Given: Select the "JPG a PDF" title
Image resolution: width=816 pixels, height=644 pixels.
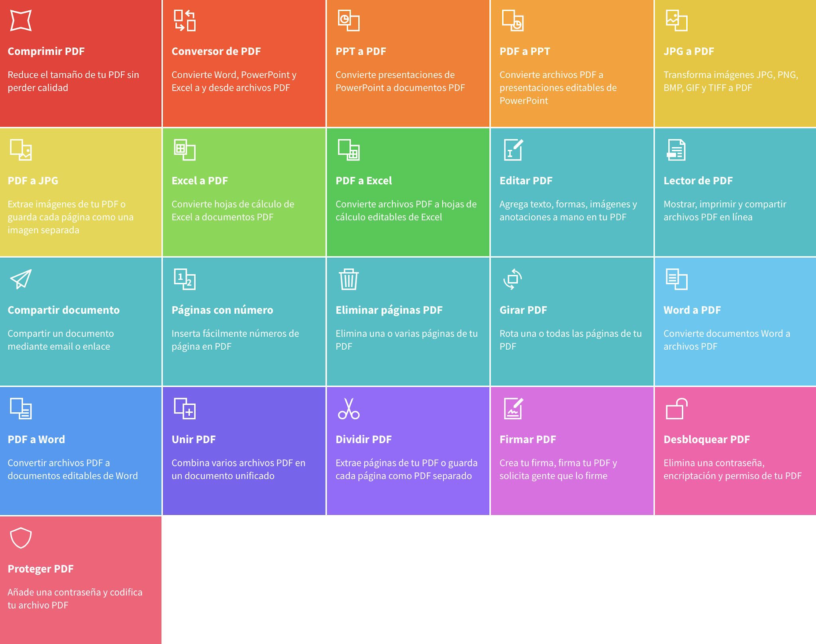Looking at the screenshot, I should pyautogui.click(x=689, y=51).
